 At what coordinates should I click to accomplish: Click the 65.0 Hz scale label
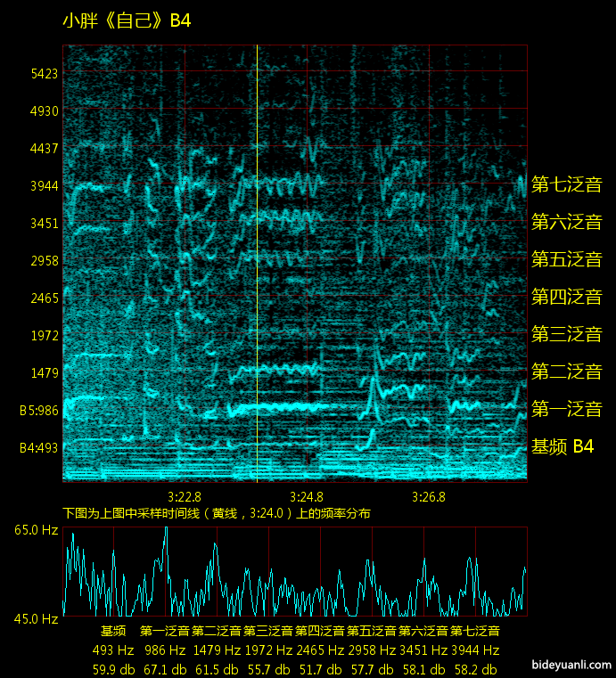point(36,530)
